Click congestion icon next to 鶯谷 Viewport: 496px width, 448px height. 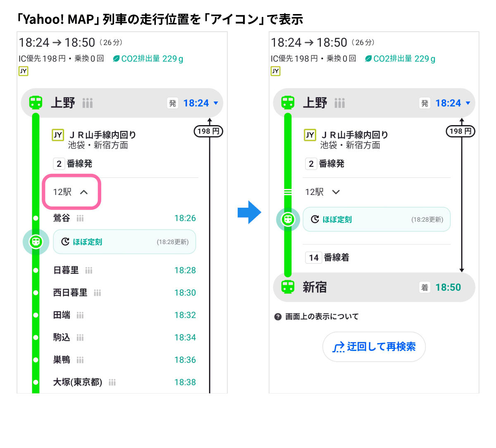pyautogui.click(x=80, y=218)
